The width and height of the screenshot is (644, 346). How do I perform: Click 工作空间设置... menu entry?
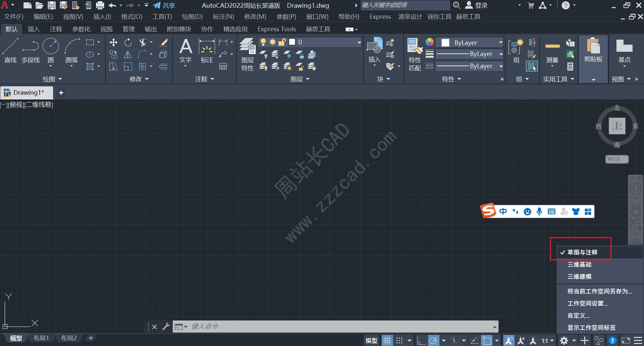point(588,303)
